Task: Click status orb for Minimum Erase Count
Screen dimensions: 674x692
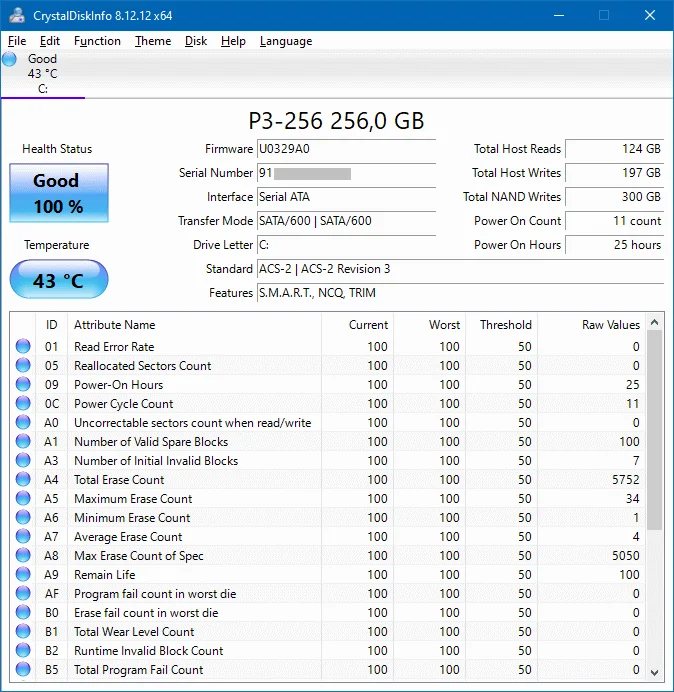Action: [x=23, y=517]
